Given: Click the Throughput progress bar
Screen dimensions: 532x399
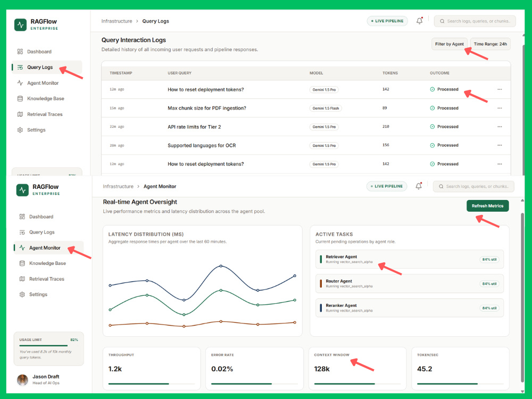Looking at the screenshot, I should 151,384.
